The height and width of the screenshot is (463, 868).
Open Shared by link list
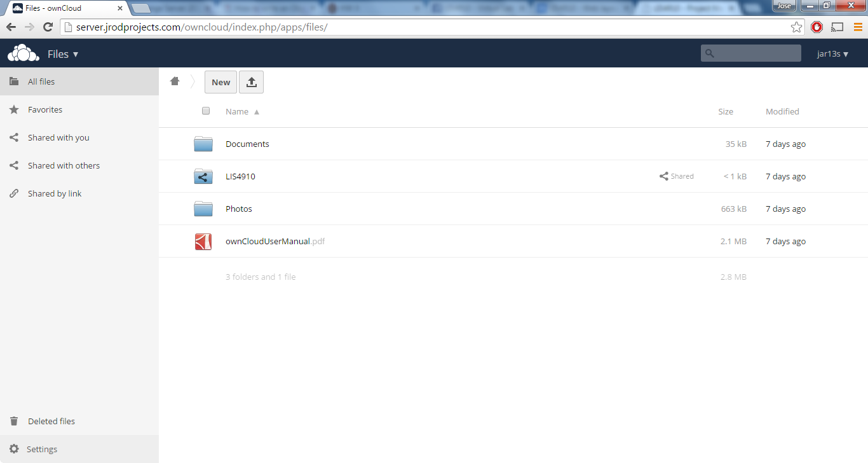79,193
